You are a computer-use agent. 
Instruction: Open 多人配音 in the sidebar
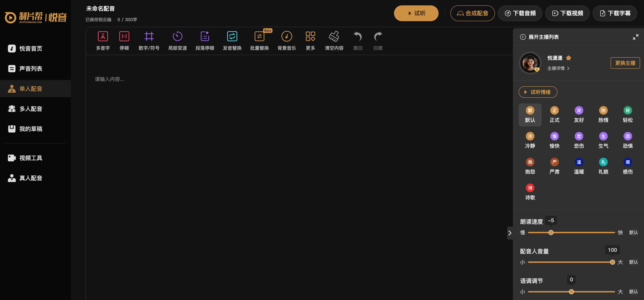(31, 109)
